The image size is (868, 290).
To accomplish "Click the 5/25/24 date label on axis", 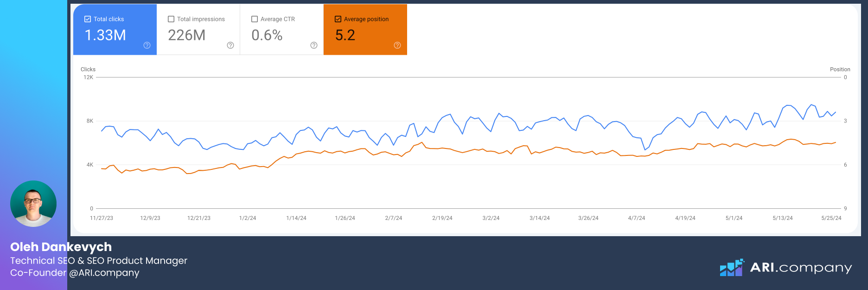I will [x=831, y=218].
